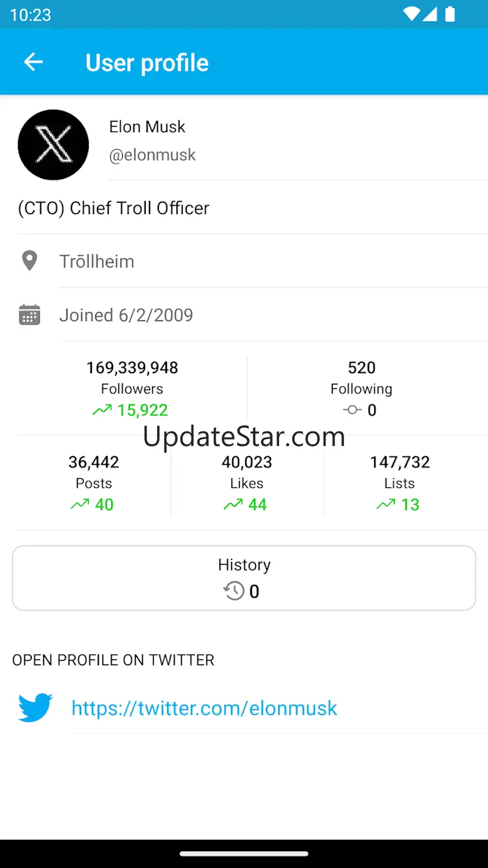Tap the blue Twitter bird icon
Screen dimensions: 488x868
(36, 708)
